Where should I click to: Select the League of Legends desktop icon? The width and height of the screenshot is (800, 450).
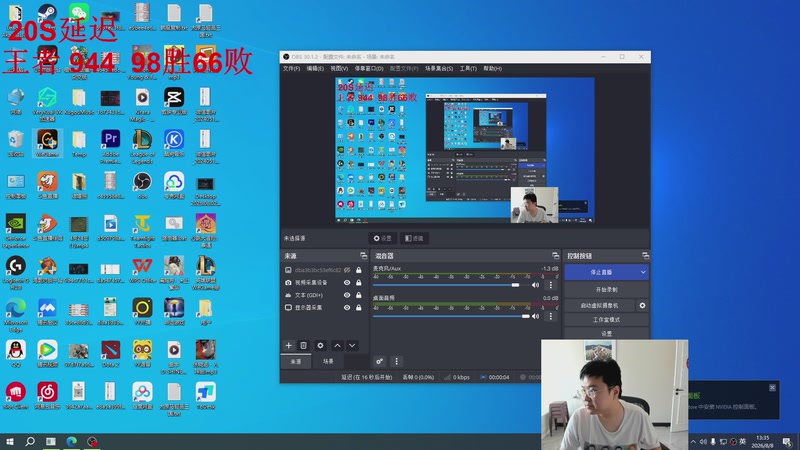[x=142, y=146]
